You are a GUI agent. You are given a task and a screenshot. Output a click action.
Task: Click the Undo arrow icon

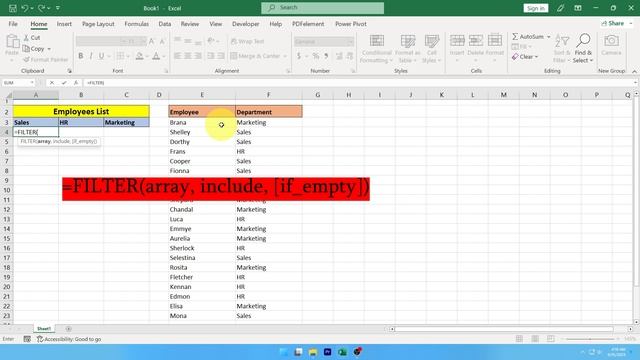(x=25, y=8)
